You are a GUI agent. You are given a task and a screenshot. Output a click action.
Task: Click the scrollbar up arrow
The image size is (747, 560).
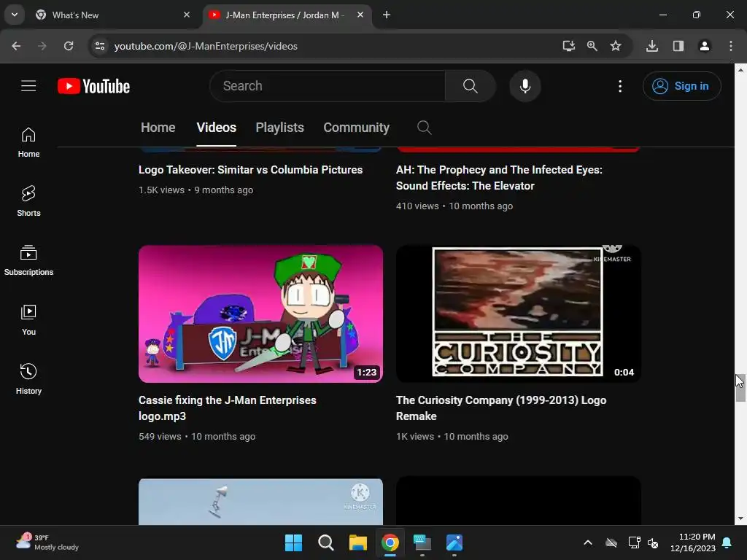(x=740, y=69)
